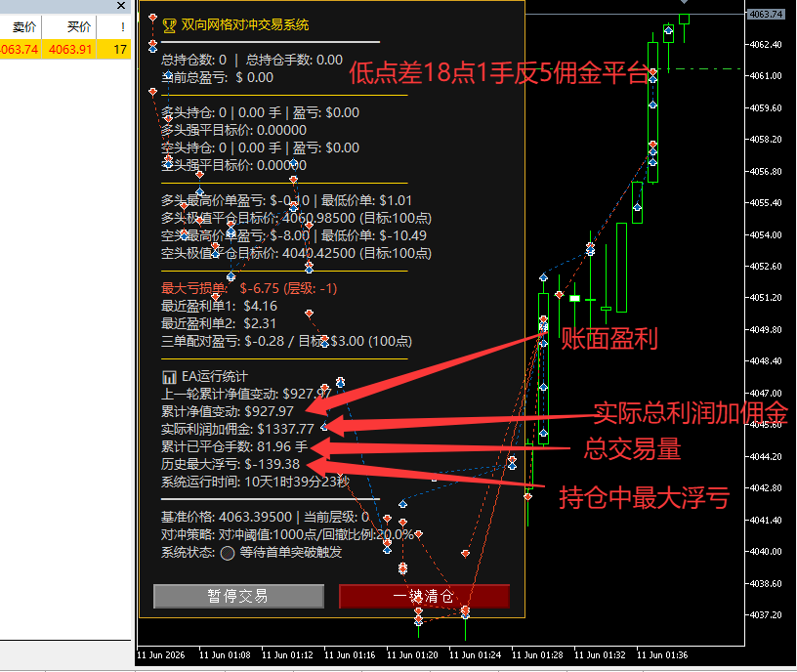Click the 当前层级: 0 readout

pyautogui.click(x=336, y=518)
